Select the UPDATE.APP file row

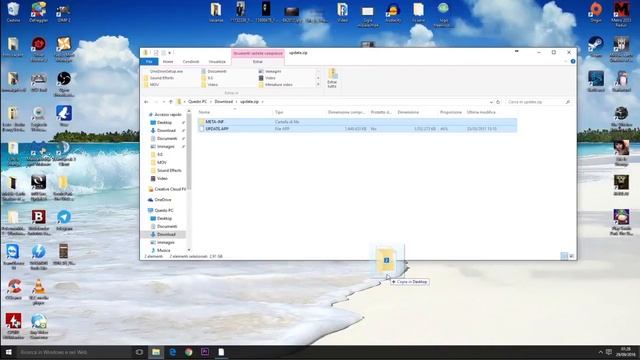pos(357,129)
